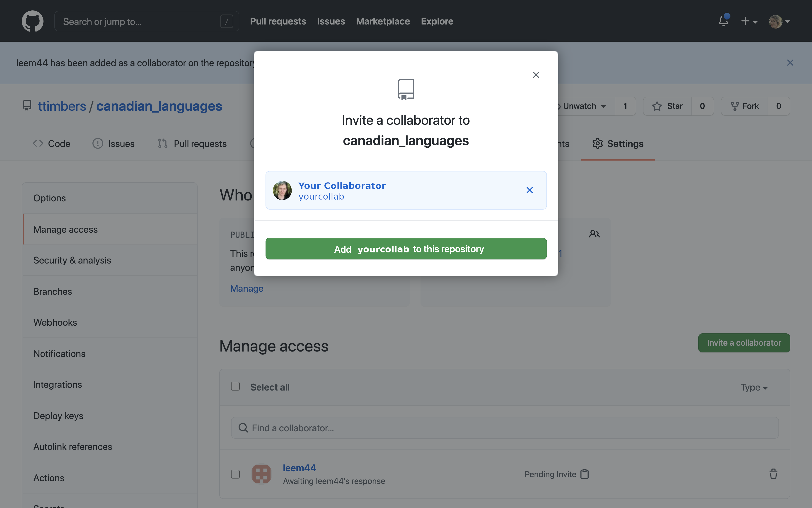Switch to the repository Issues tab
812x508 pixels.
click(114, 144)
